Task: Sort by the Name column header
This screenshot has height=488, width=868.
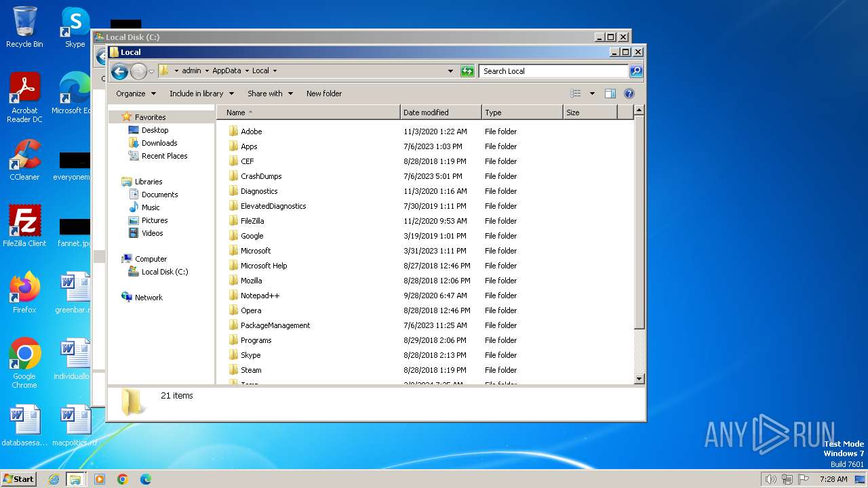Action: (309, 113)
